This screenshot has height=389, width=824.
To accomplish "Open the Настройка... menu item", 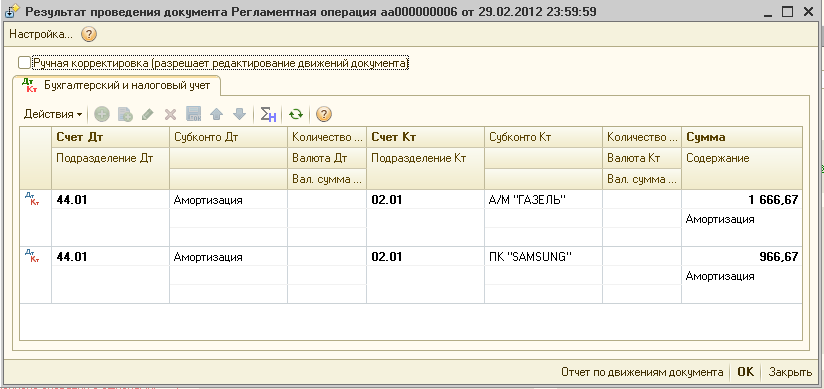I will pyautogui.click(x=41, y=35).
